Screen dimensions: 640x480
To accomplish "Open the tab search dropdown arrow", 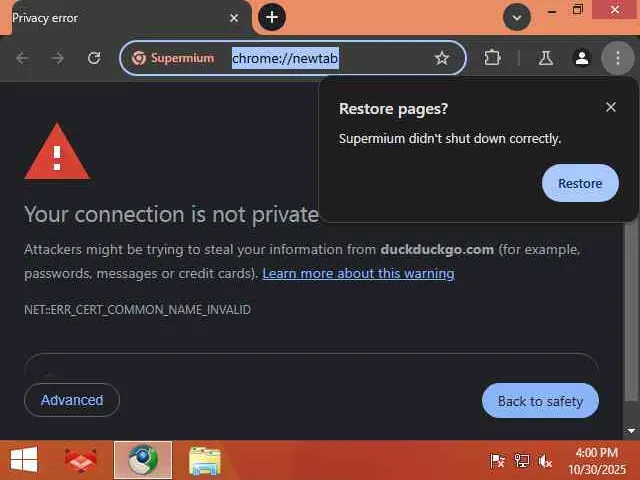I will coord(517,18).
